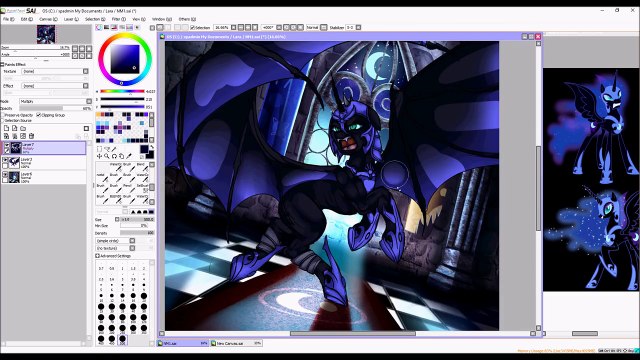The image size is (640, 360).
Task: Select Layer 5 in the layer list
Action: pos(44,177)
